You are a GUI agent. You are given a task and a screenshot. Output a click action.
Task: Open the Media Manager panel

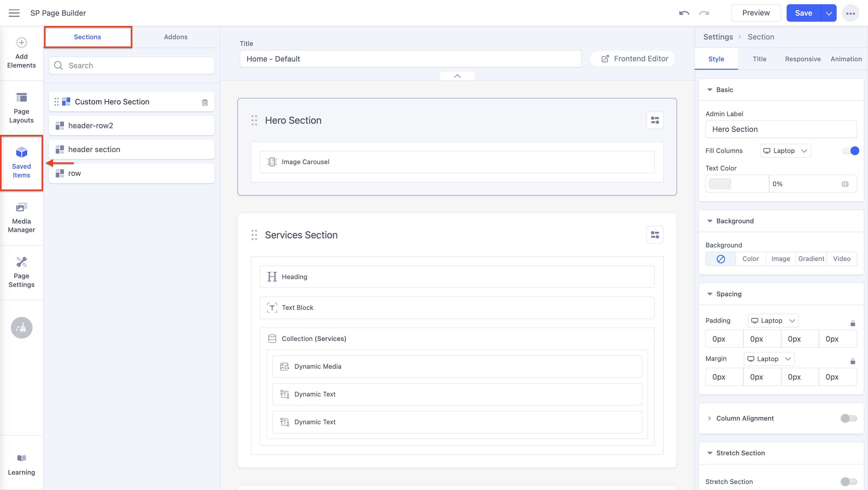pos(21,217)
